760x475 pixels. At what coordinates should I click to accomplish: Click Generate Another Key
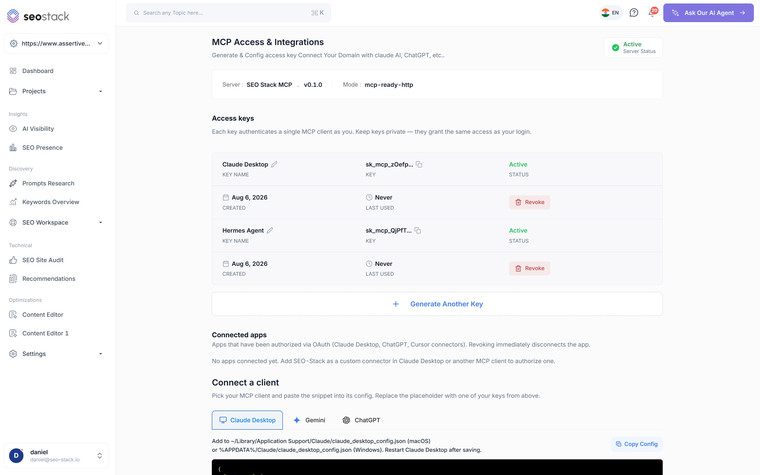point(437,304)
